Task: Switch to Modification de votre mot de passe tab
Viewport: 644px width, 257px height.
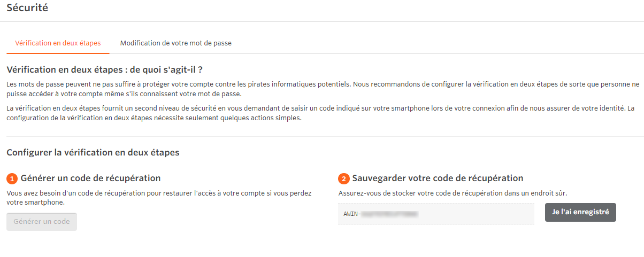Action: coord(175,43)
